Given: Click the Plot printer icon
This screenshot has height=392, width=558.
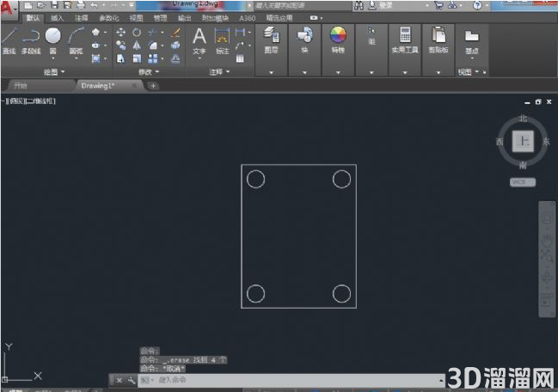Looking at the screenshot, I should pyautogui.click(x=81, y=5).
